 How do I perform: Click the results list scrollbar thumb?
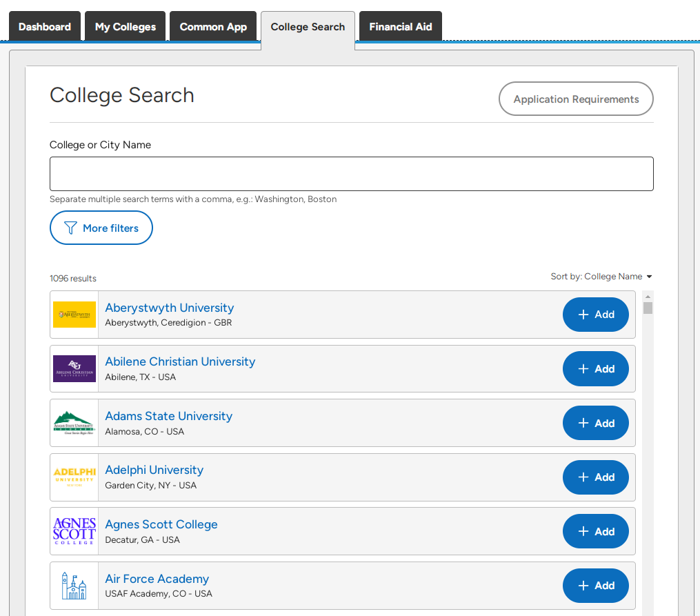pyautogui.click(x=648, y=308)
